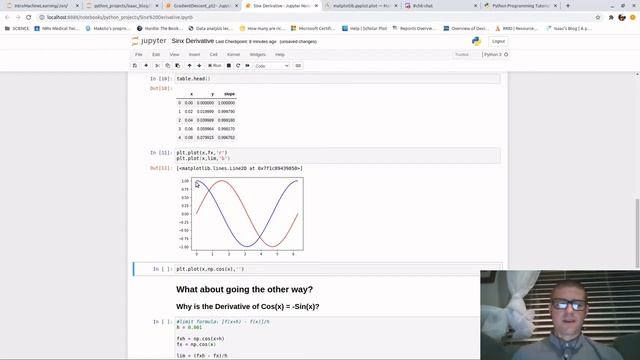The height and width of the screenshot is (360, 640).
Task: Open the SCIENCE bookmarks folder
Action: pyautogui.click(x=17, y=29)
